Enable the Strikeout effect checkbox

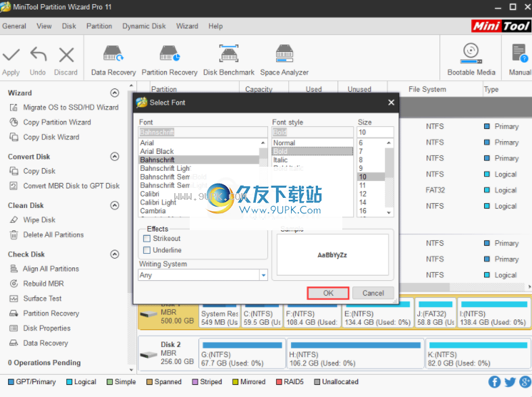pos(147,238)
